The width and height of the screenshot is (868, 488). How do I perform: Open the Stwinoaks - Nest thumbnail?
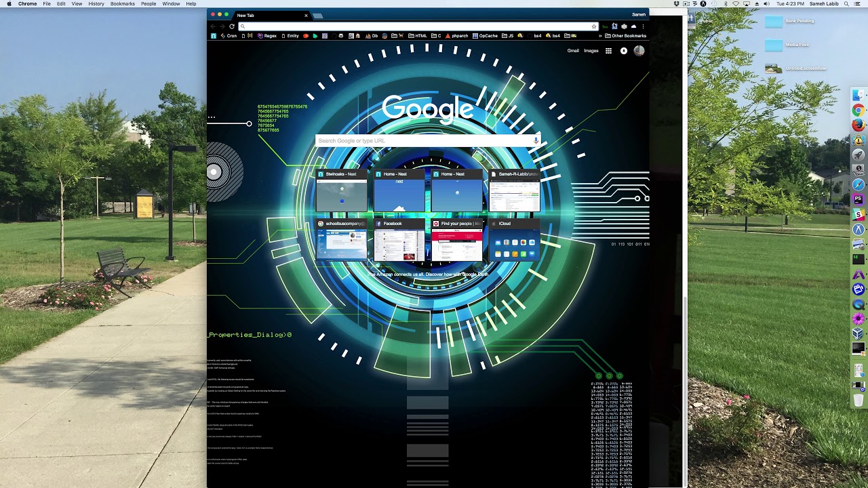click(x=342, y=191)
